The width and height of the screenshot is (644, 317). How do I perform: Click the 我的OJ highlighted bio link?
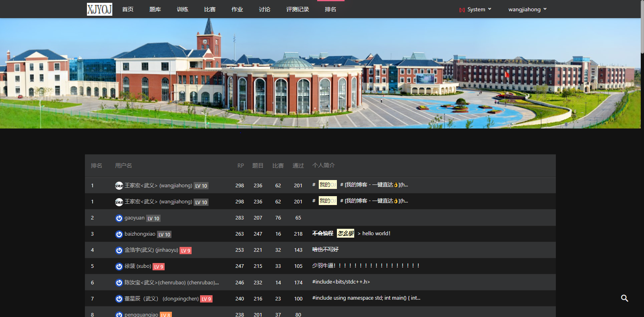pos(327,184)
